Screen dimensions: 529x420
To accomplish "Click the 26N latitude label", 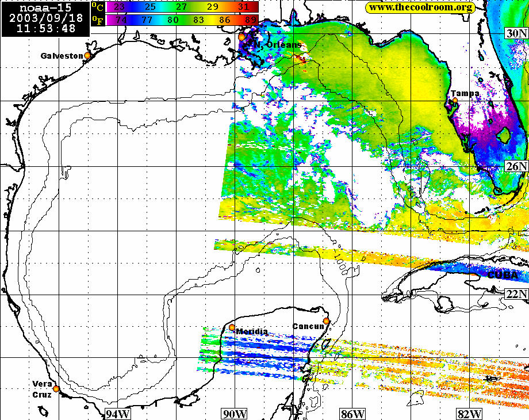I will tap(516, 166).
